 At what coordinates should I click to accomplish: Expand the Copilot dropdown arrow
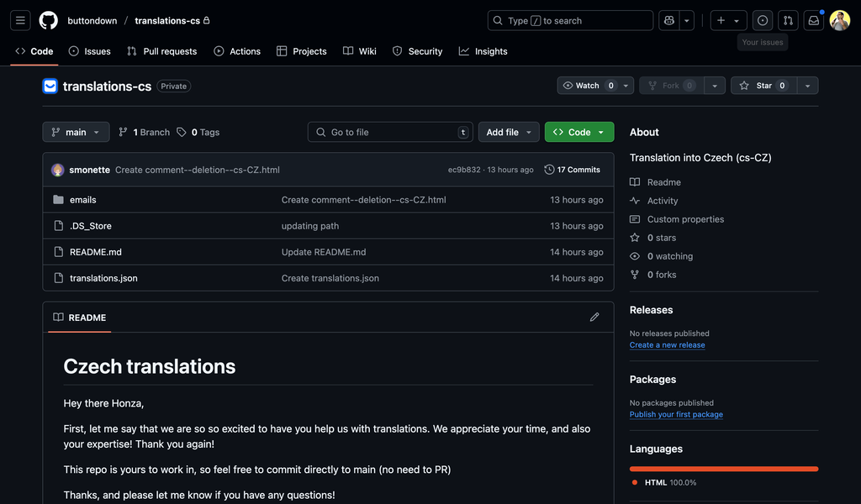(687, 20)
